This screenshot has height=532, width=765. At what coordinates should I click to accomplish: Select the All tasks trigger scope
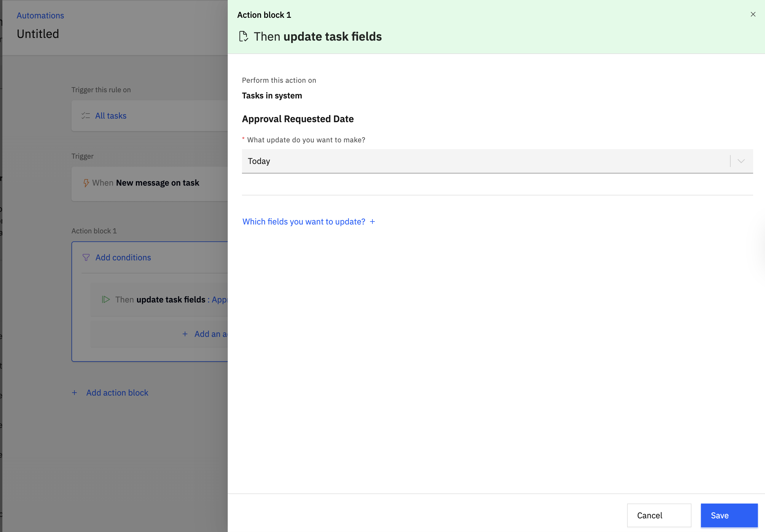(111, 116)
